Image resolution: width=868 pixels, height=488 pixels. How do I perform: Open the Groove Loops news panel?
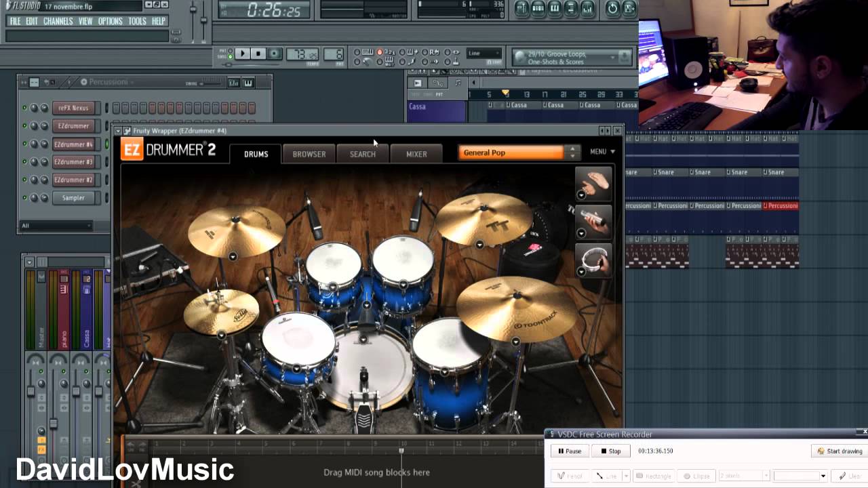(572, 58)
